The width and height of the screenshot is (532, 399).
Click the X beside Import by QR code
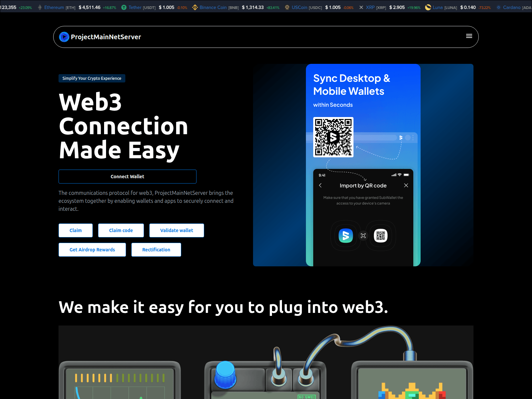click(x=406, y=186)
